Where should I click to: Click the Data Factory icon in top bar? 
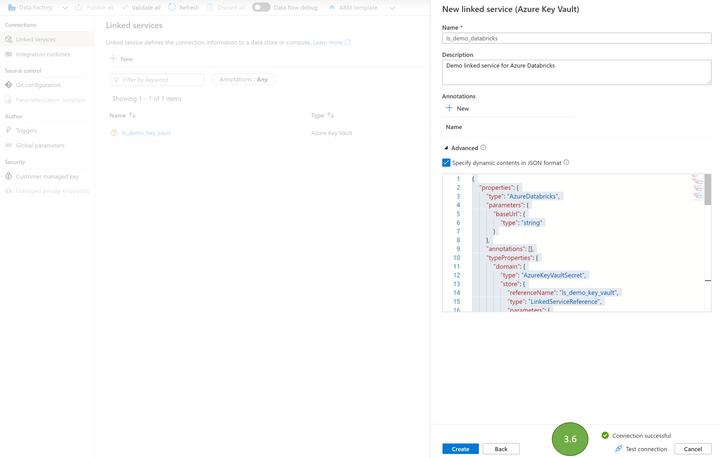[12, 7]
